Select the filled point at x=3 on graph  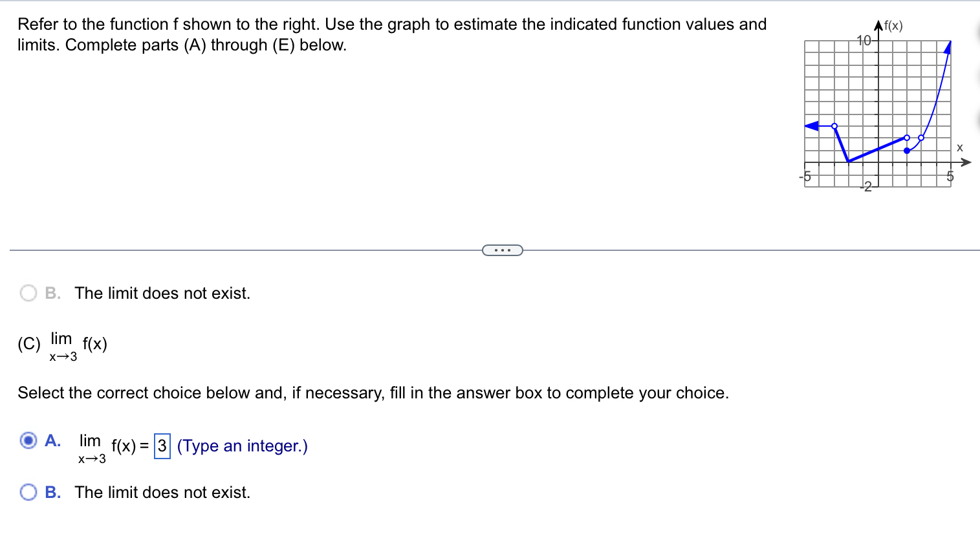[907, 151]
